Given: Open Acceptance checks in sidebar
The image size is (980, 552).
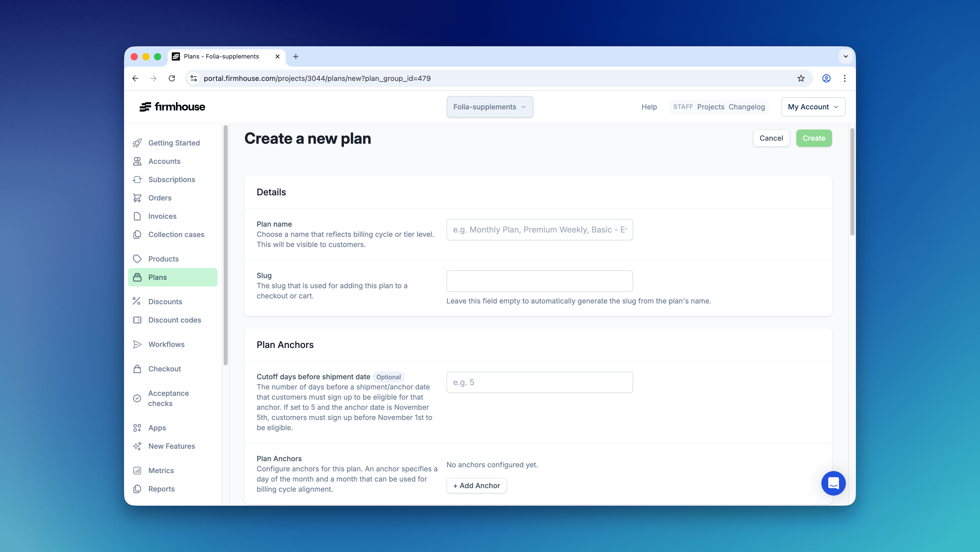Looking at the screenshot, I should coord(168,398).
